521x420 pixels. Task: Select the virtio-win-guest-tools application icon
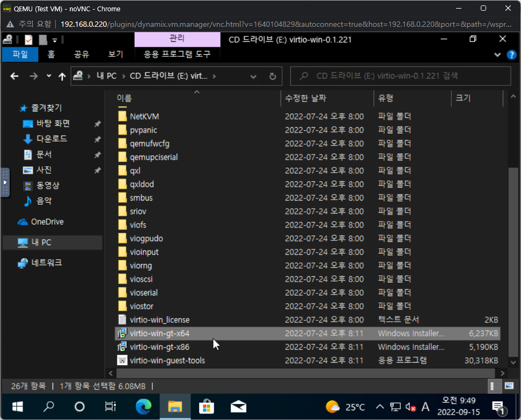[122, 360]
